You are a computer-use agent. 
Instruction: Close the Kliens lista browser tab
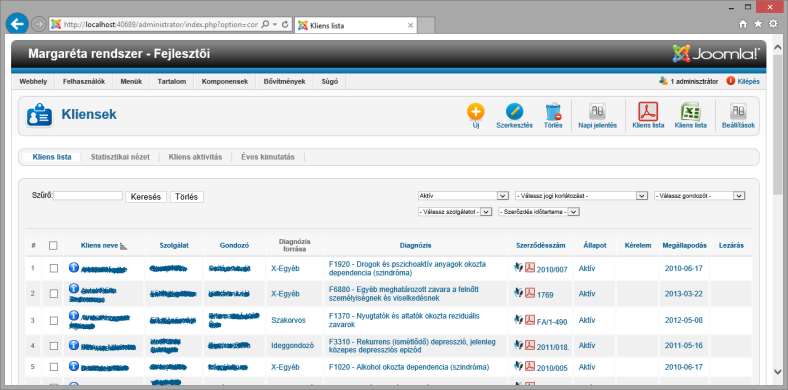coord(410,25)
